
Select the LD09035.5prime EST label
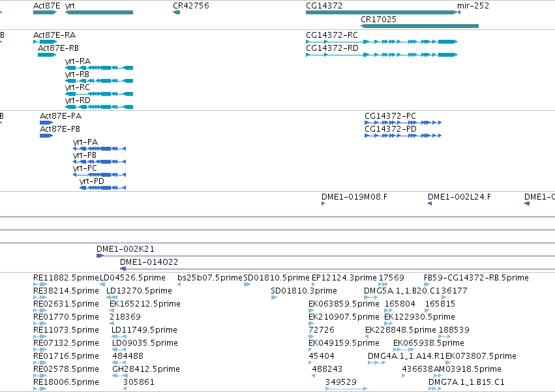coord(145,343)
